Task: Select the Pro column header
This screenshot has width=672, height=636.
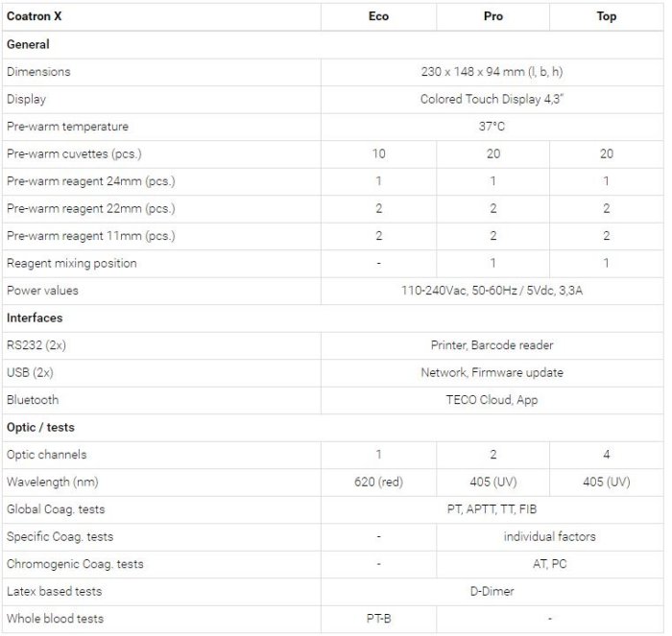Action: point(492,16)
